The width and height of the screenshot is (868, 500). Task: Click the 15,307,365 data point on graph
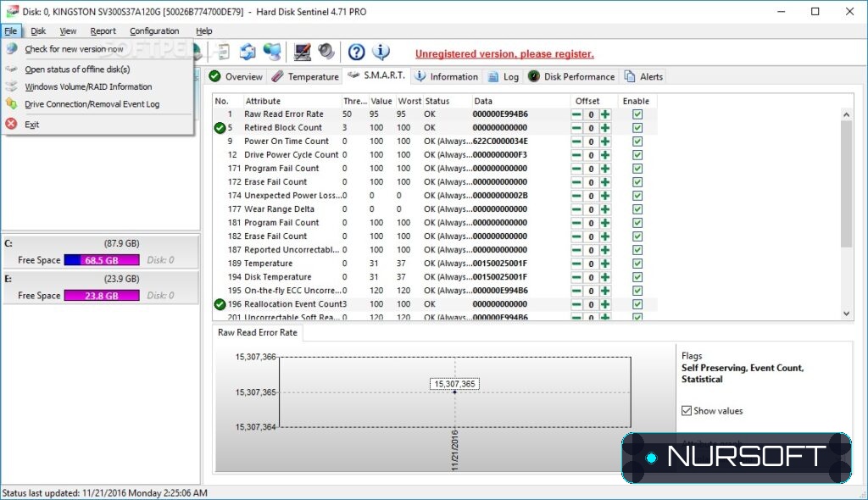tap(455, 392)
